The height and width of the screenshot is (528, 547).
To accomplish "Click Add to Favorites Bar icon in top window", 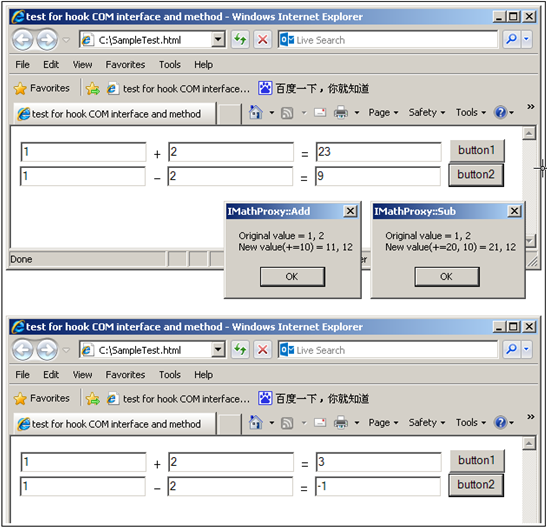I will click(93, 89).
